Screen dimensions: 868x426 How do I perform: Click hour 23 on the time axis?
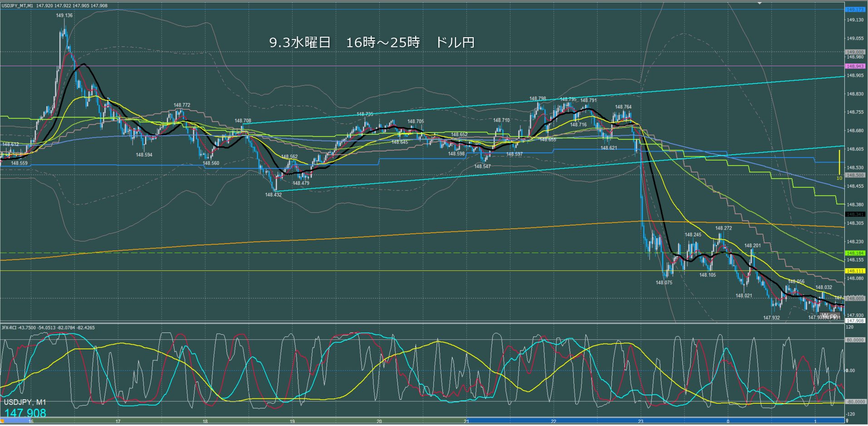(640, 421)
